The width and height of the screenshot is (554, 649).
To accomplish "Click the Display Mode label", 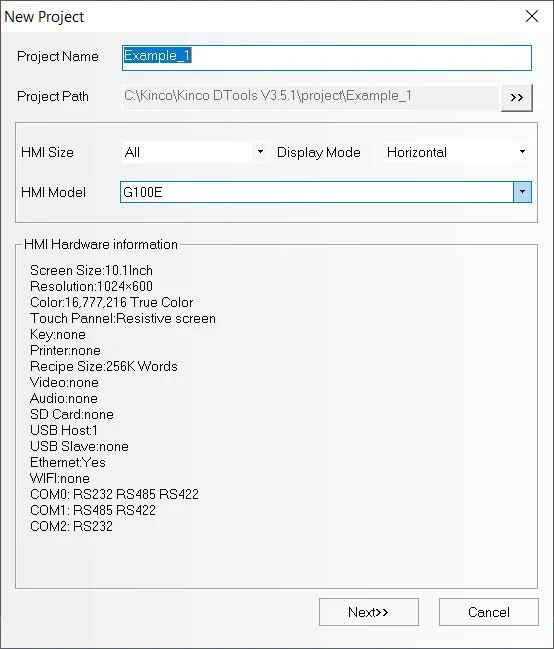I will point(319,152).
